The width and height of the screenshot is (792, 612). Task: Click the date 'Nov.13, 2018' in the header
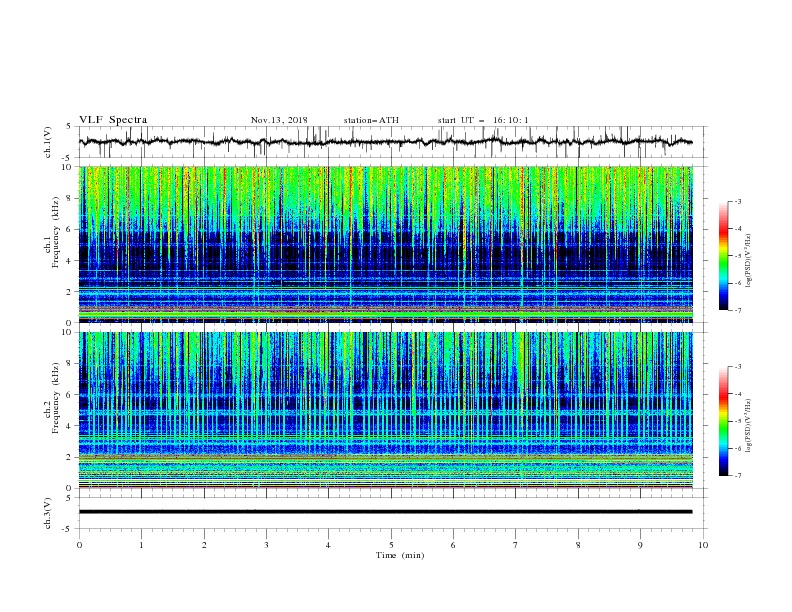click(x=279, y=120)
